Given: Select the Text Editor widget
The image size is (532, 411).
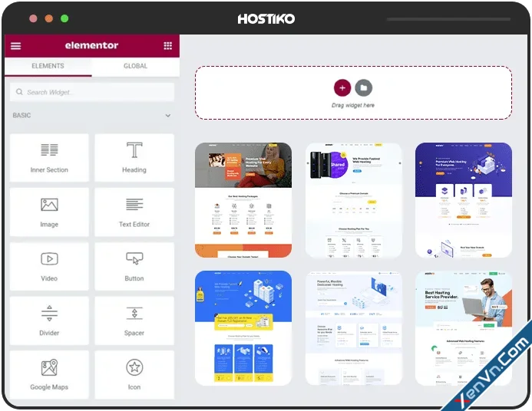Looking at the screenshot, I should tap(134, 212).
